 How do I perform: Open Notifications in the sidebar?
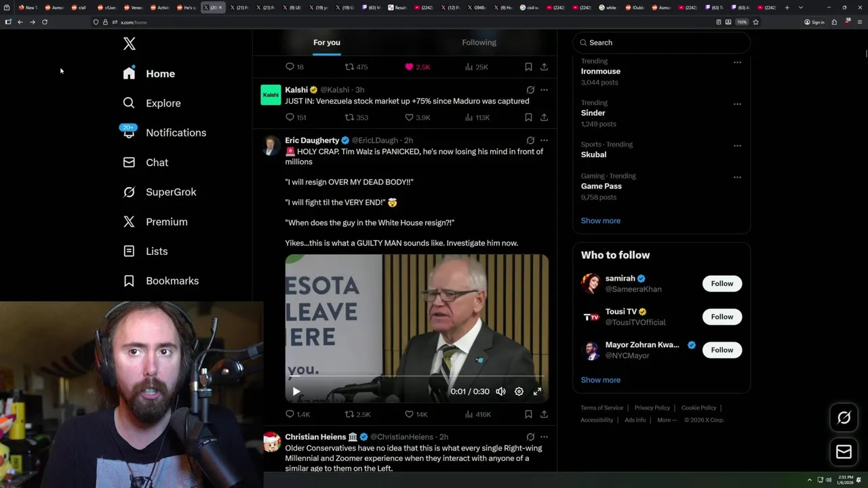pyautogui.click(x=163, y=133)
